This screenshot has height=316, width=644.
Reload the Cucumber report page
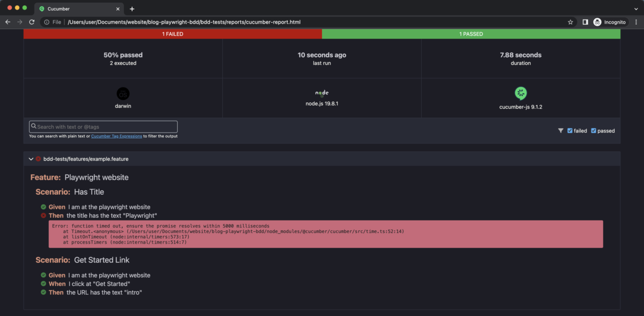(32, 22)
